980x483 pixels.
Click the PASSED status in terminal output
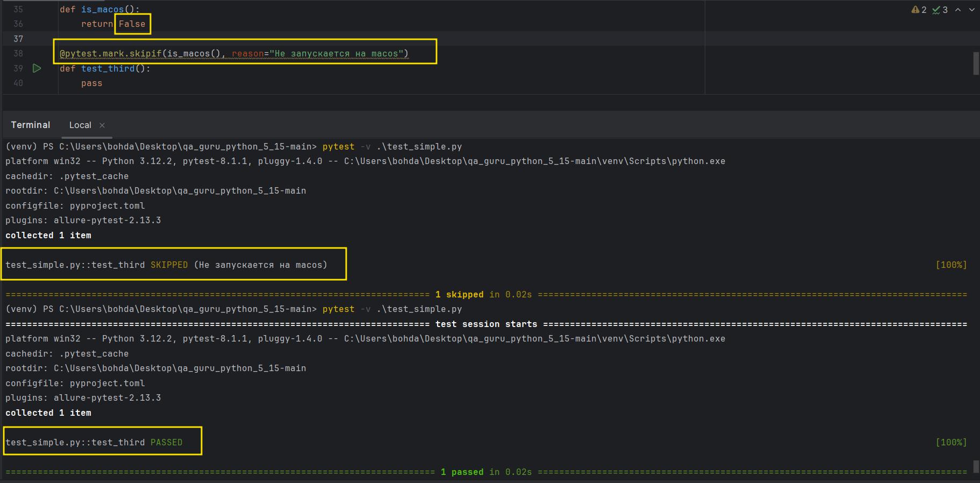pyautogui.click(x=167, y=442)
